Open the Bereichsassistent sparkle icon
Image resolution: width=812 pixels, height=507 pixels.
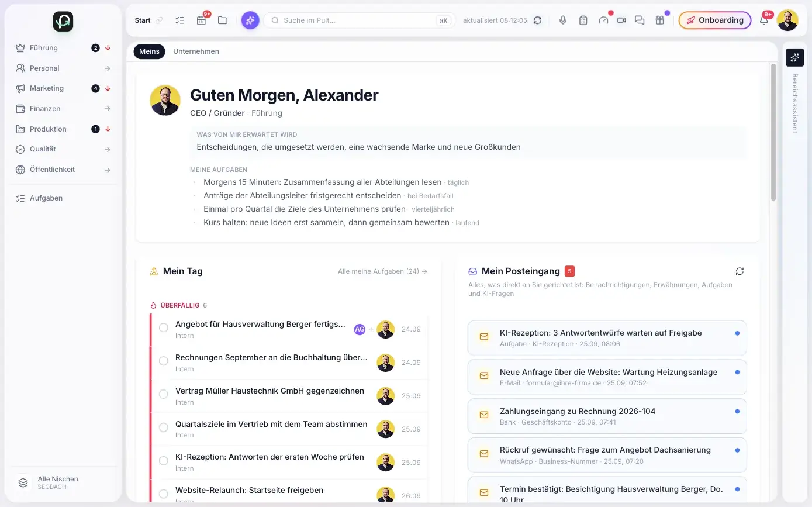coord(794,57)
